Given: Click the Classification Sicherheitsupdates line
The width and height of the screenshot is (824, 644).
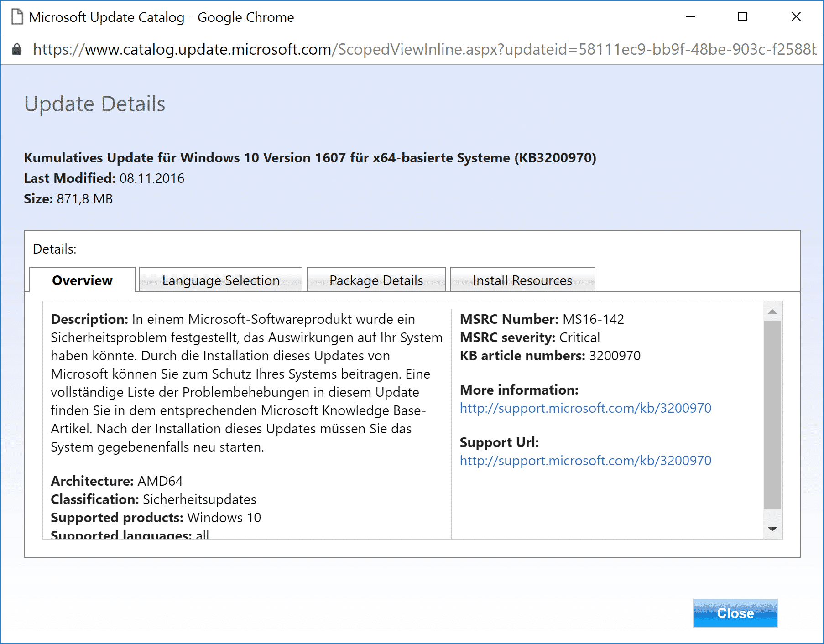Looking at the screenshot, I should click(x=153, y=499).
